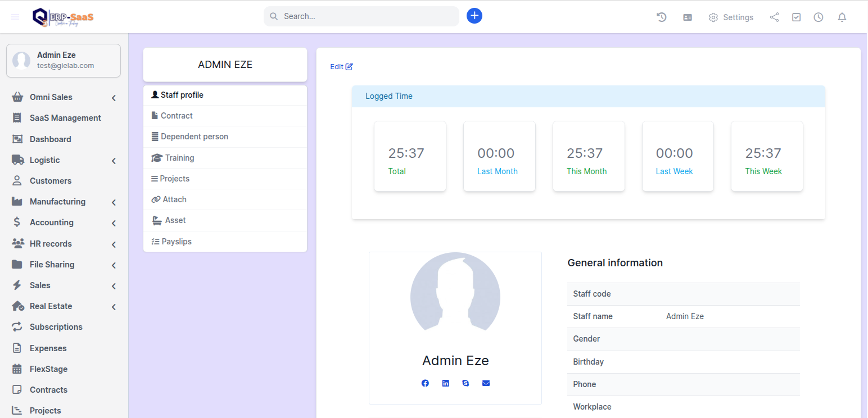Screen dimensions: 868x418
Task: Click the Skype icon under Admin Eze
Action: (465, 383)
